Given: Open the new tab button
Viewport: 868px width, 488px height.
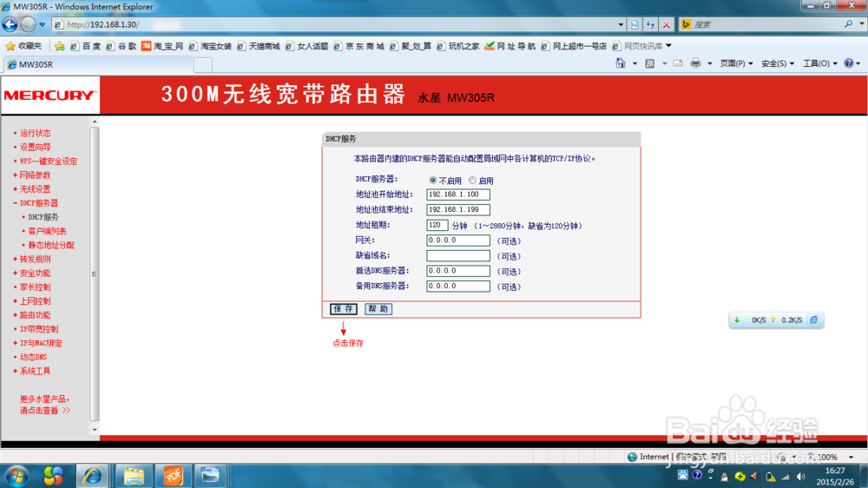Looking at the screenshot, I should (203, 65).
